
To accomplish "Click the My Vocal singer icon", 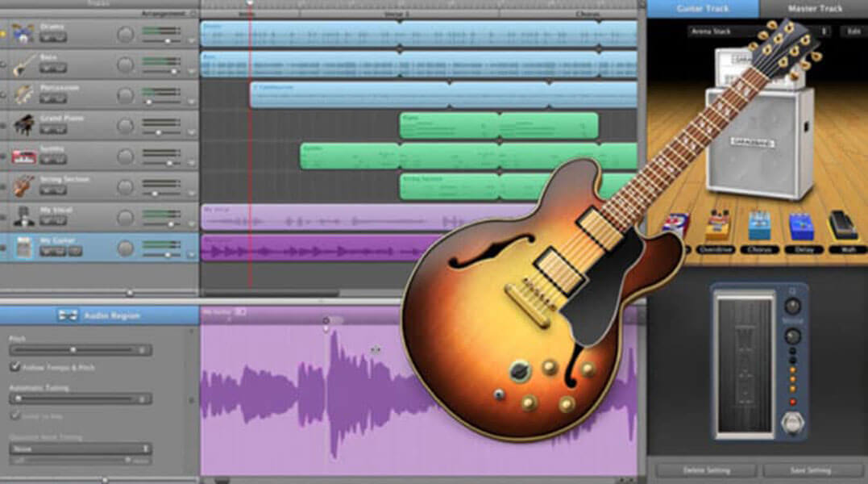I will [23, 217].
